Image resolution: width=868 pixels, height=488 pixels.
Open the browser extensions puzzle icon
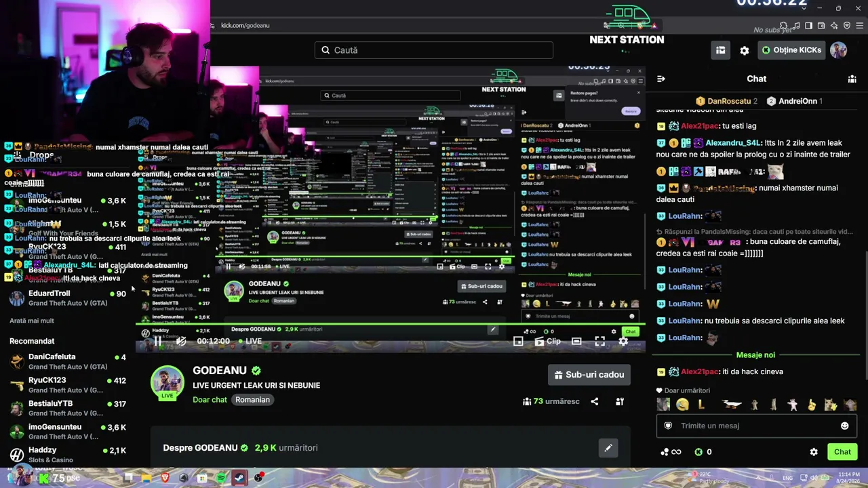click(783, 26)
